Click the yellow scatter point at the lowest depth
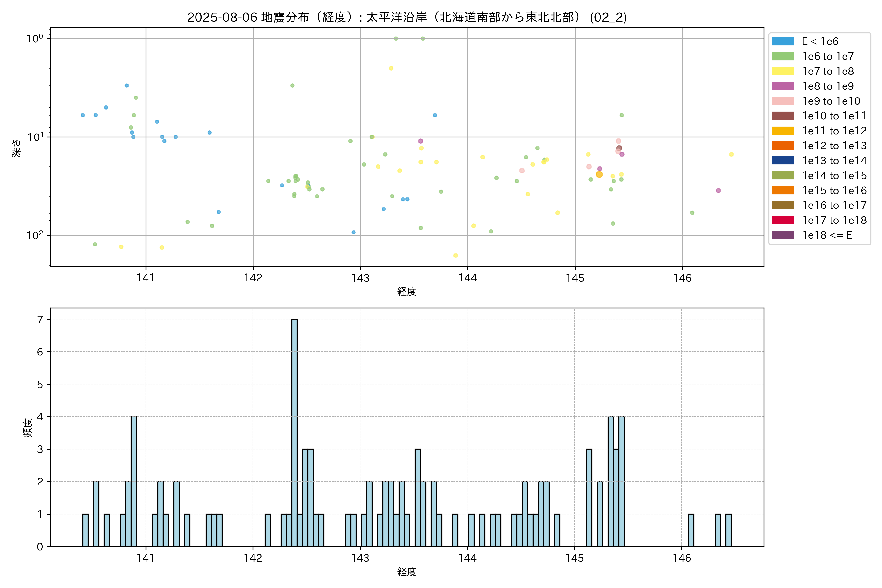The width and height of the screenshot is (882, 588). click(455, 255)
